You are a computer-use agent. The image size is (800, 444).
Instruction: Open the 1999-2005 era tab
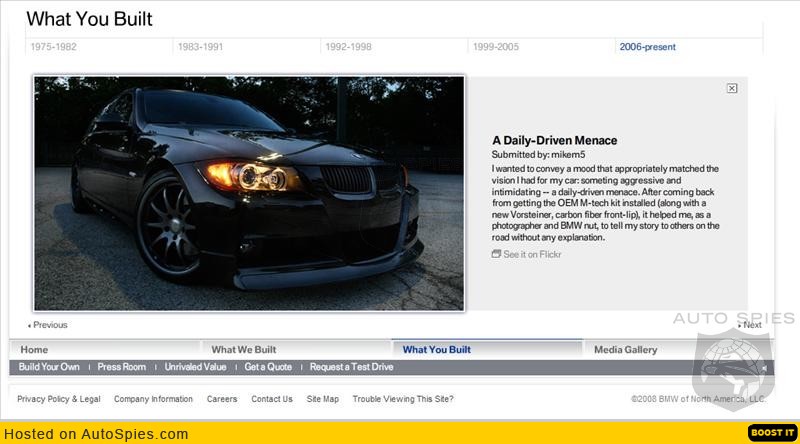pos(496,47)
